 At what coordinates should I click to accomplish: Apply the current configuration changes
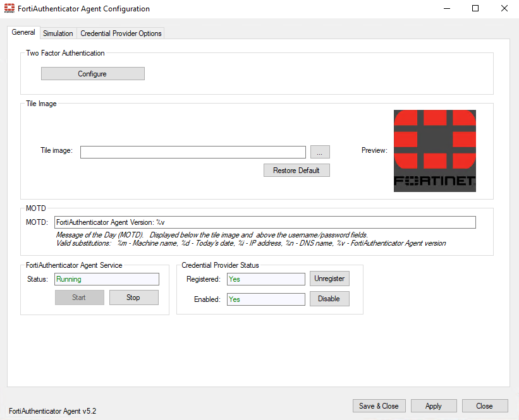click(434, 405)
